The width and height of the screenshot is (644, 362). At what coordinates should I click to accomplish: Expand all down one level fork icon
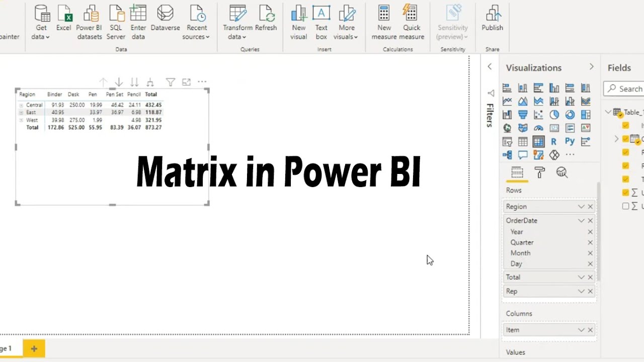coord(150,82)
